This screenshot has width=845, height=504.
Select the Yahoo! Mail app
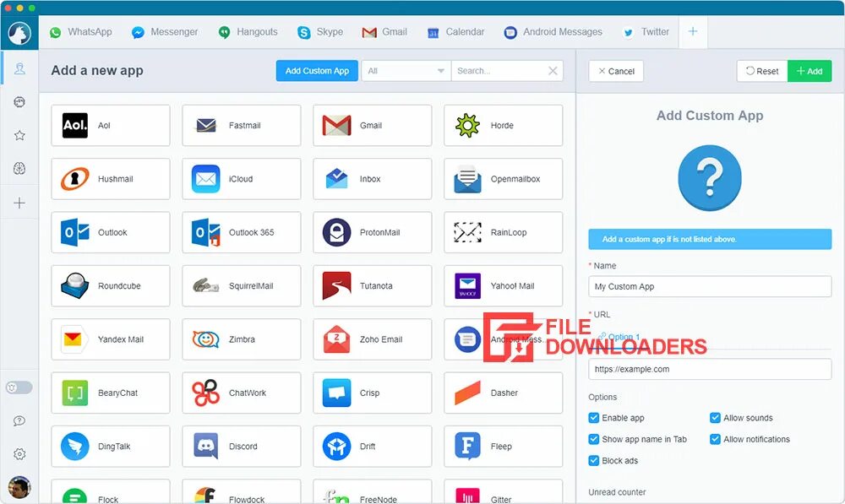pos(503,286)
